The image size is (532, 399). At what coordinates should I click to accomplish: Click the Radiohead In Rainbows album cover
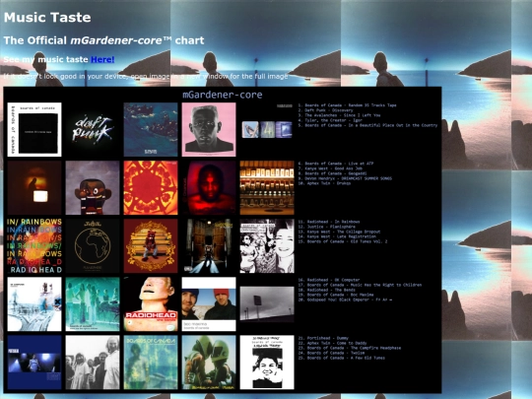click(34, 246)
